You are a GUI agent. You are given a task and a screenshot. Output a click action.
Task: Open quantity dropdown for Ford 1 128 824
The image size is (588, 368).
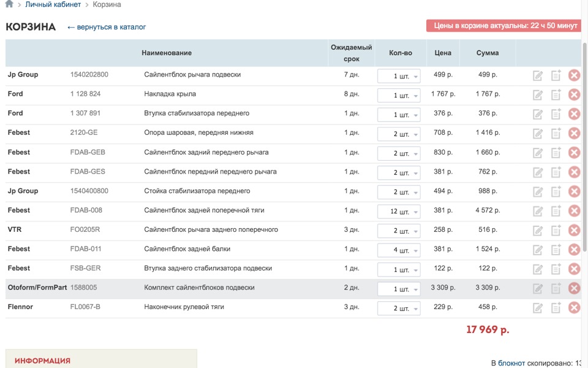coord(399,96)
